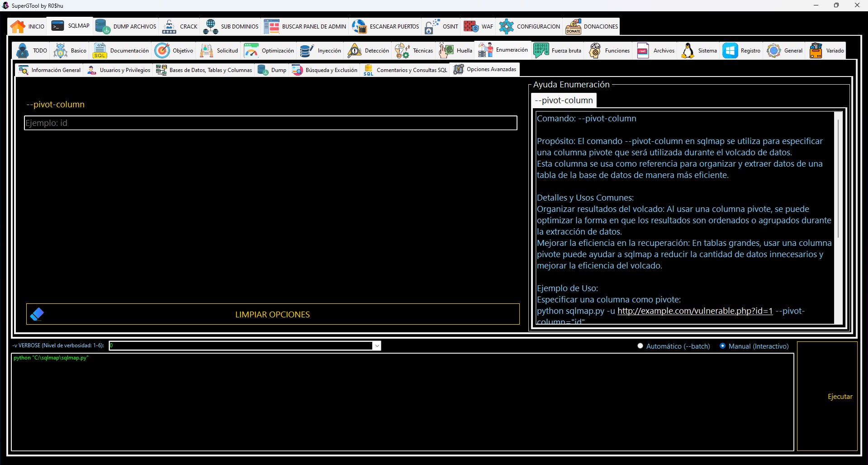The image size is (868, 465).
Task: Click the sqlmap command output area
Action: 403,402
